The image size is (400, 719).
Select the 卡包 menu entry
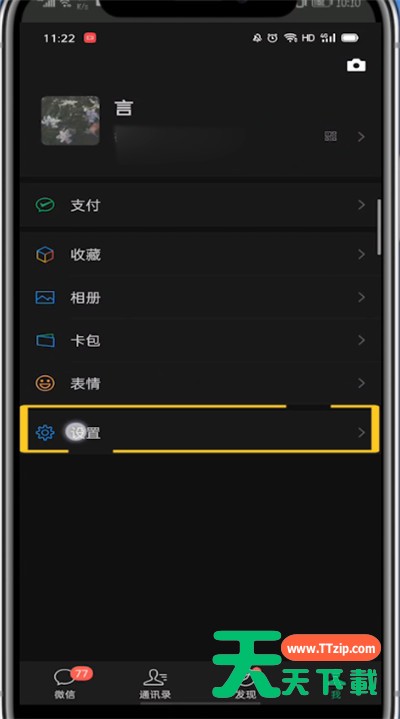[x=200, y=340]
